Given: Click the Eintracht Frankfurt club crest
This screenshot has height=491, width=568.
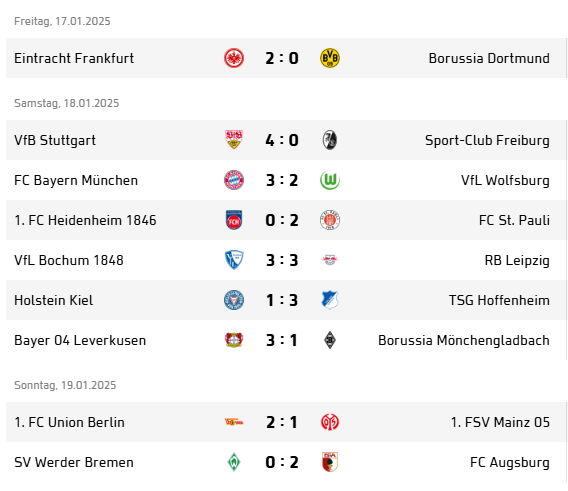Looking at the screenshot, I should 234,58.
